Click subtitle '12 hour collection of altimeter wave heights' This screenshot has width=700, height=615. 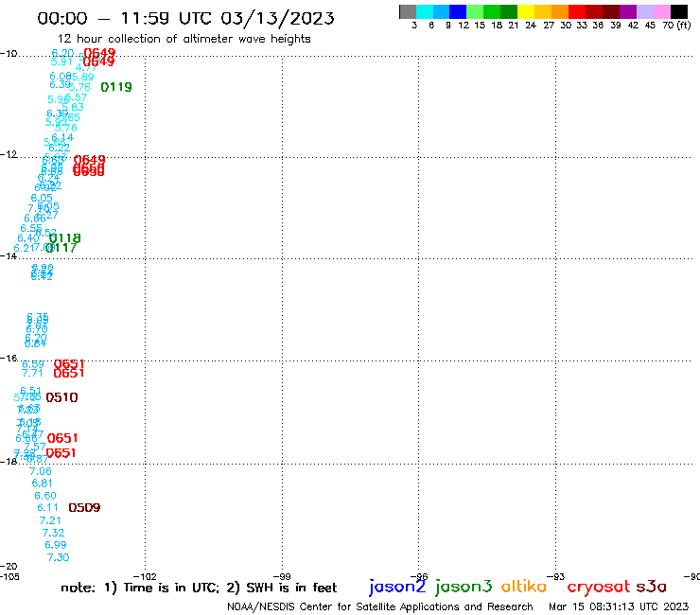pyautogui.click(x=184, y=39)
